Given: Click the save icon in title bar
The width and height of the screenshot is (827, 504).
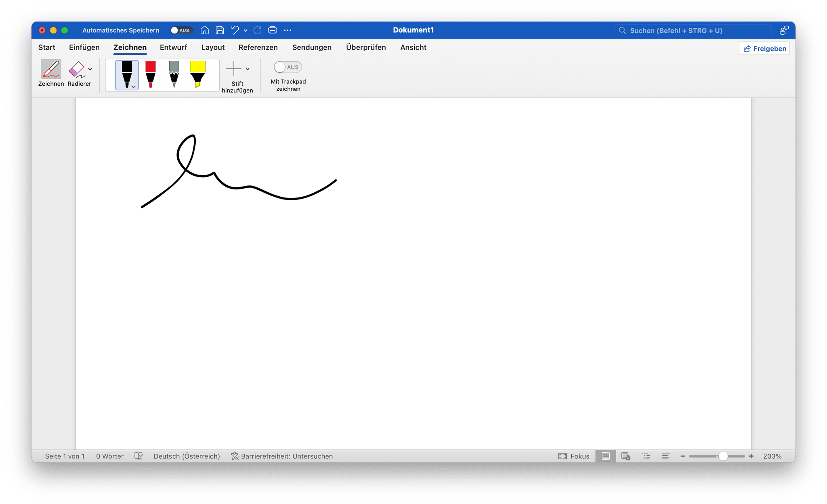Looking at the screenshot, I should tap(220, 30).
